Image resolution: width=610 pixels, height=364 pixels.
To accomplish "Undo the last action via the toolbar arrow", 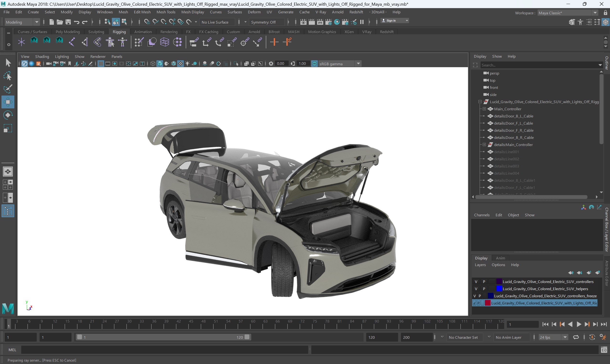I will pyautogui.click(x=76, y=22).
